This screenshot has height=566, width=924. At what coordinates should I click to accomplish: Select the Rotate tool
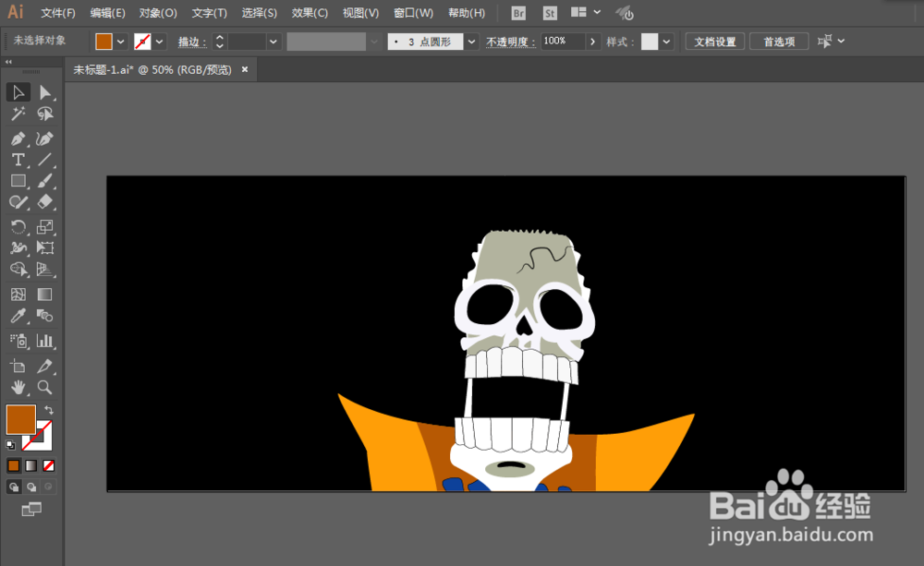18,227
